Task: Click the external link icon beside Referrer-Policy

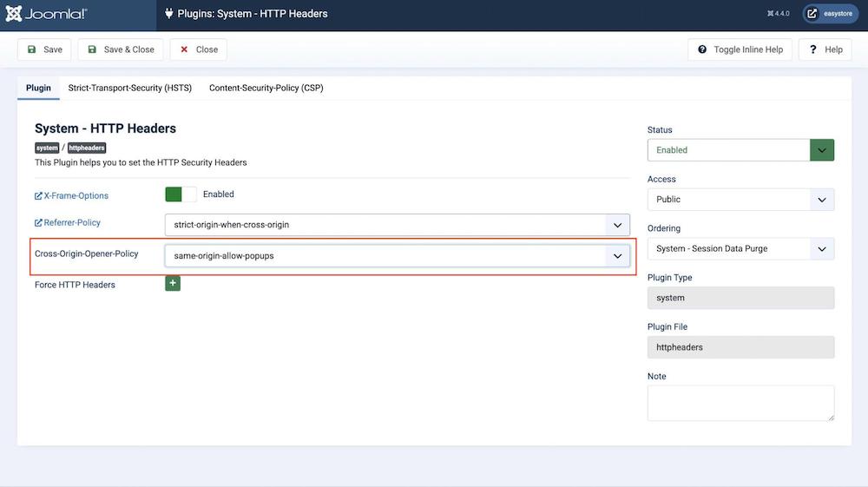Action: click(38, 223)
